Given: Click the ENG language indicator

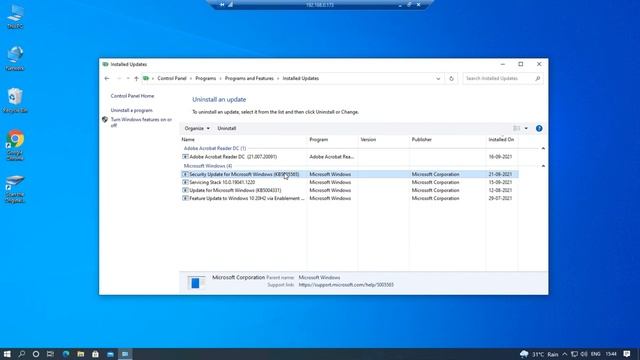Looking at the screenshot, I should 596,354.
